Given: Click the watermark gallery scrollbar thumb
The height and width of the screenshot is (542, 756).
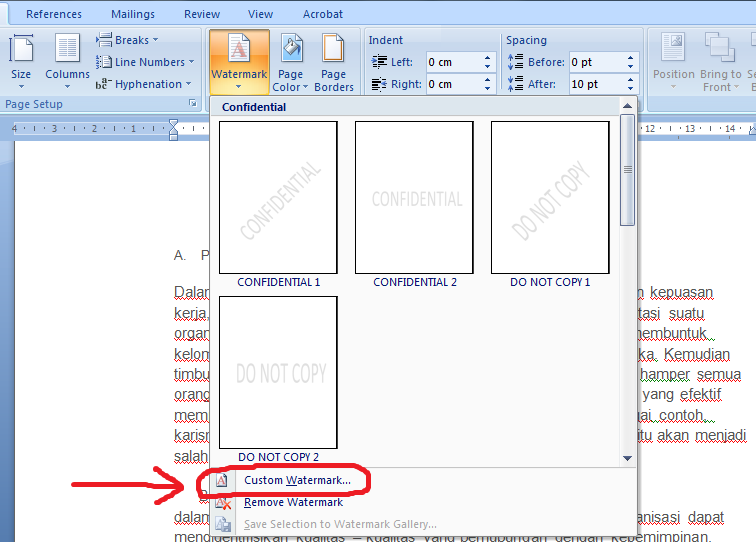Looking at the screenshot, I should pyautogui.click(x=627, y=170).
